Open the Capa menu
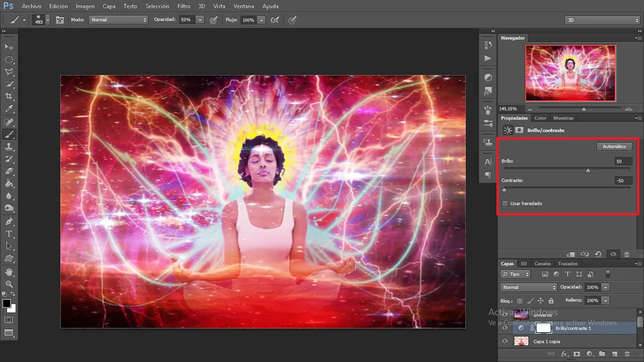Screen dimensions: 644x362 pyautogui.click(x=109, y=6)
